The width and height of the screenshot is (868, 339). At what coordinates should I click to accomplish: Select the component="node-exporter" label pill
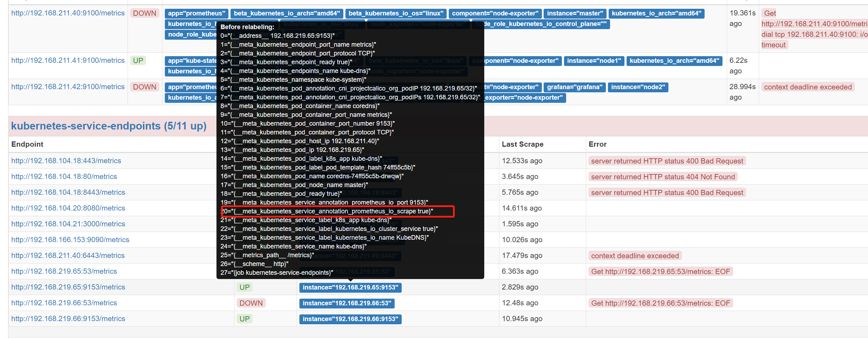pyautogui.click(x=495, y=13)
